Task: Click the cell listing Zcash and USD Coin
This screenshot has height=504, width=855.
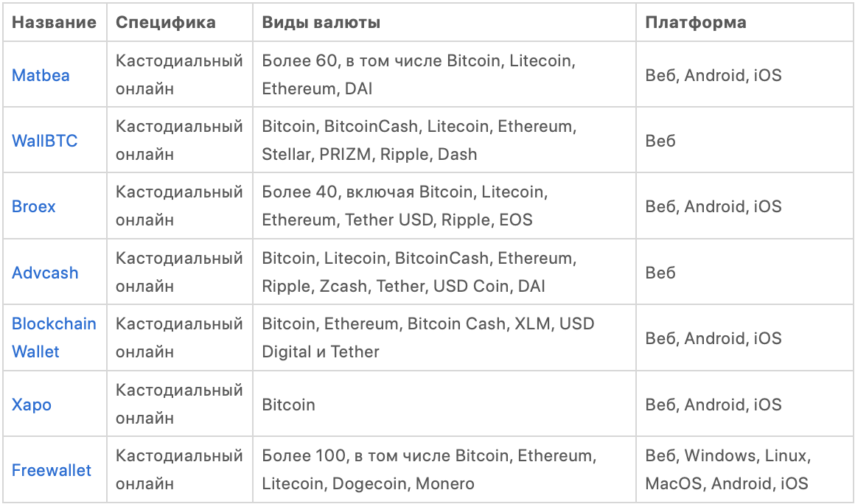Action: (419, 272)
